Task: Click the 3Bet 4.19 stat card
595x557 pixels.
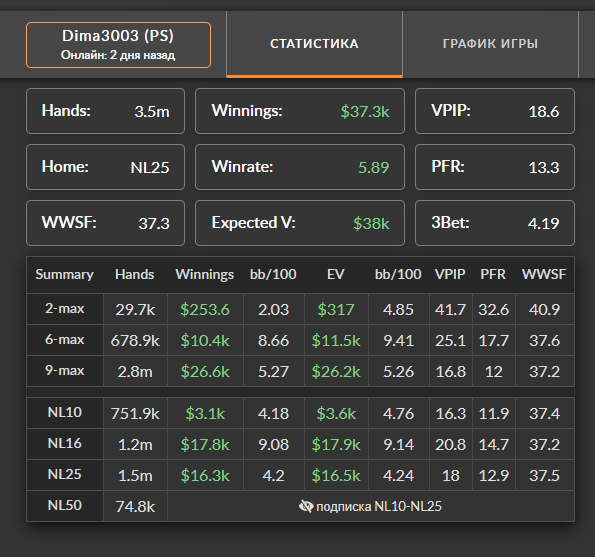Action: [x=495, y=223]
